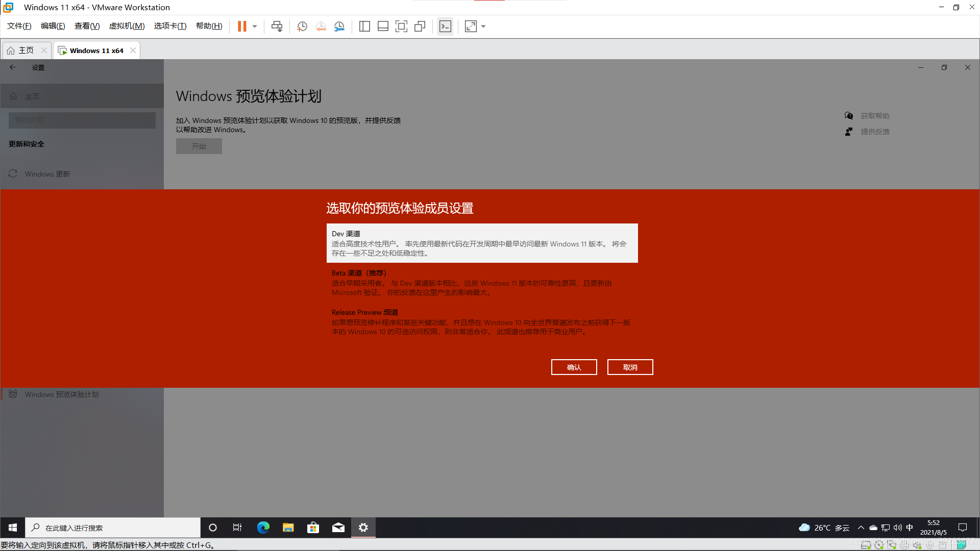
Task: Toggle the console view icon
Action: pyautogui.click(x=445, y=27)
